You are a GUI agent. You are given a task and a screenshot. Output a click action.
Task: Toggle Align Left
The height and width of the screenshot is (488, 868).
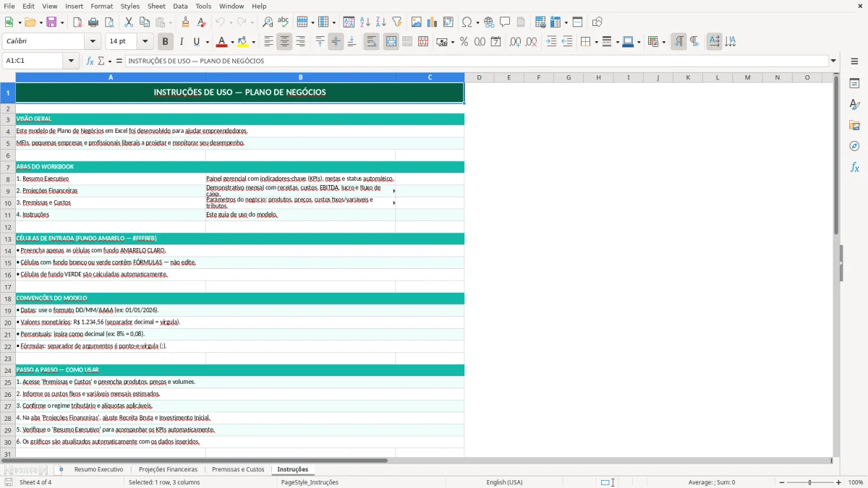click(x=268, y=42)
